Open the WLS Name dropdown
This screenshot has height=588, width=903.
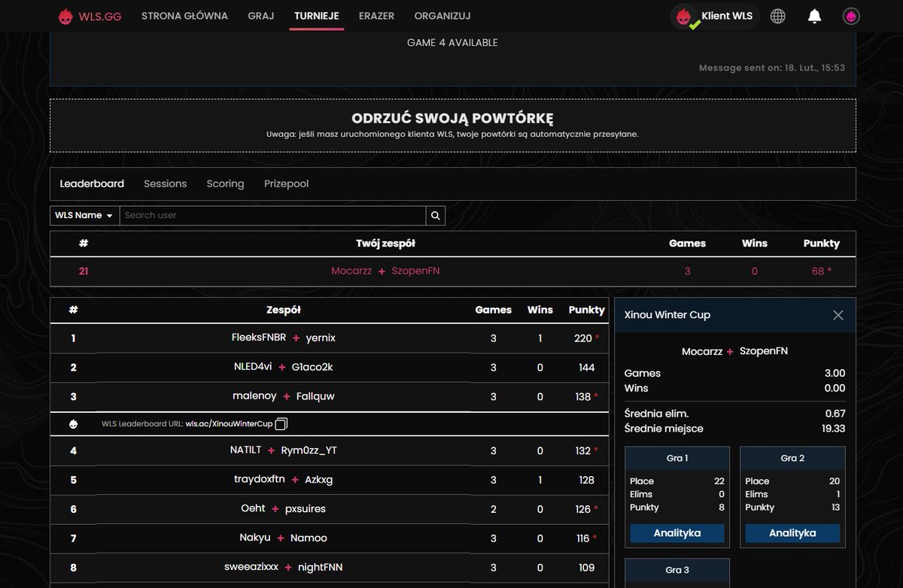84,215
